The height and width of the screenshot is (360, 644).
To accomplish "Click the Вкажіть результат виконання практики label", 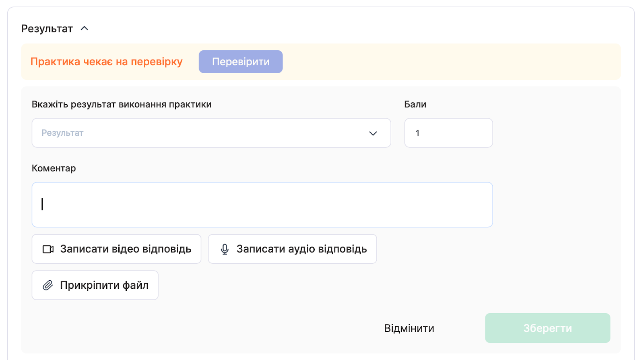I will 122,104.
